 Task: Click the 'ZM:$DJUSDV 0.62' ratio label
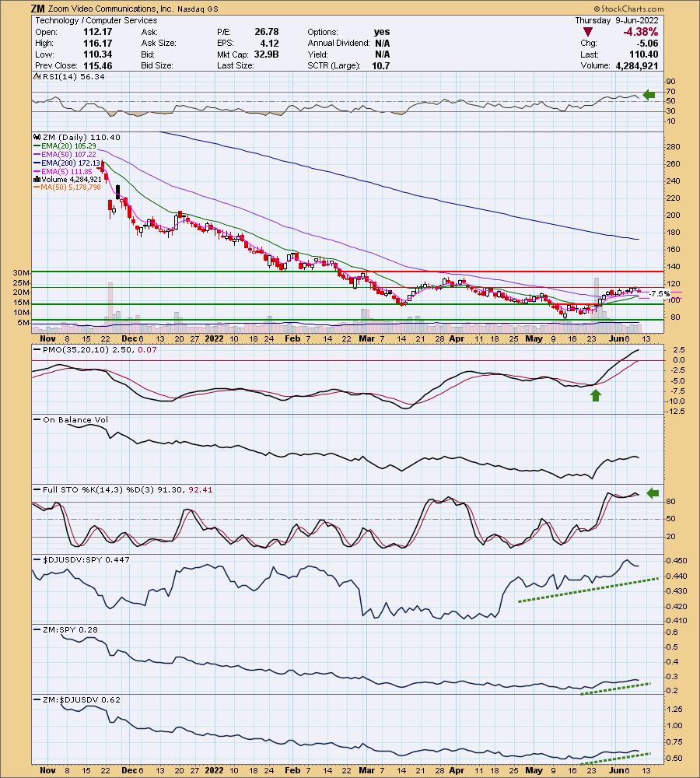click(x=82, y=699)
